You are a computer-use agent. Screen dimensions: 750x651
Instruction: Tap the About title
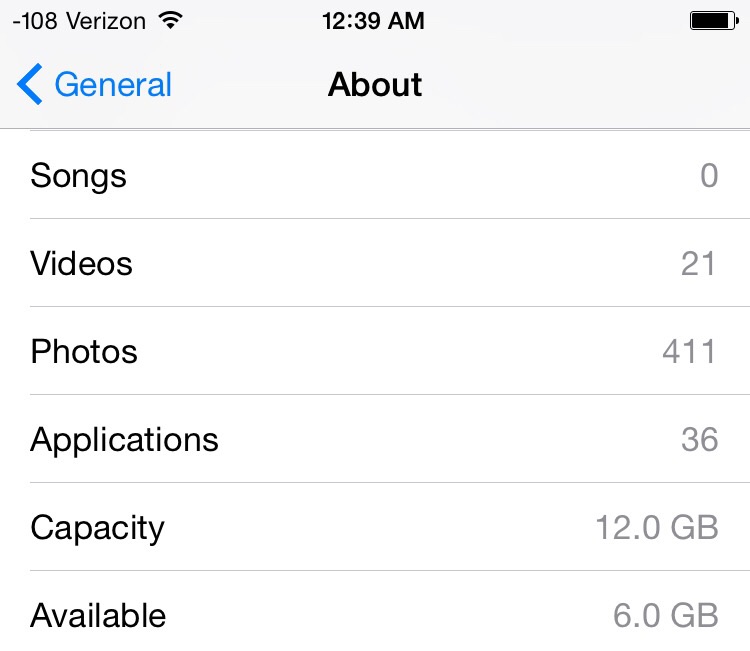(x=375, y=85)
